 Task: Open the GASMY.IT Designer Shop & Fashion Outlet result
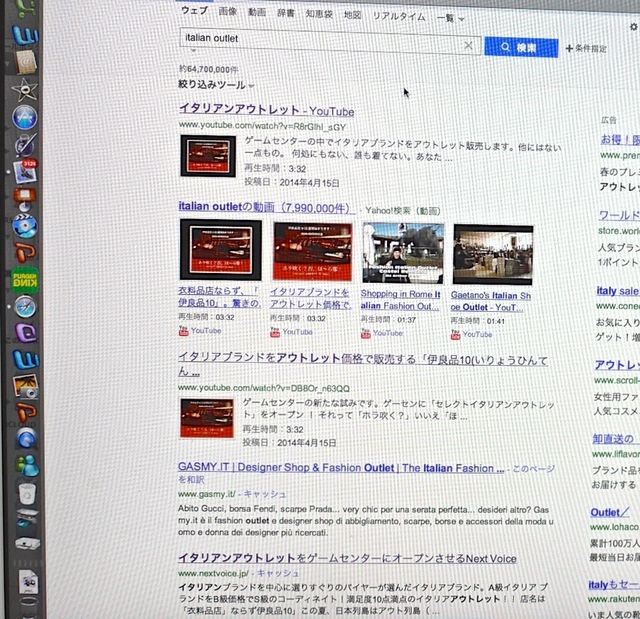(341, 468)
